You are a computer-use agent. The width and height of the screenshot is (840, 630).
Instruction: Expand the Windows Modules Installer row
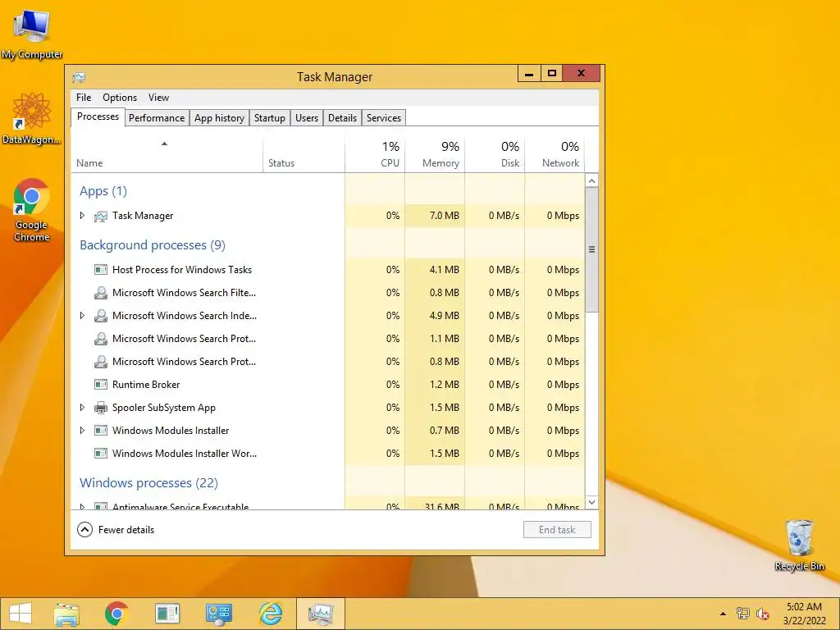(82, 430)
